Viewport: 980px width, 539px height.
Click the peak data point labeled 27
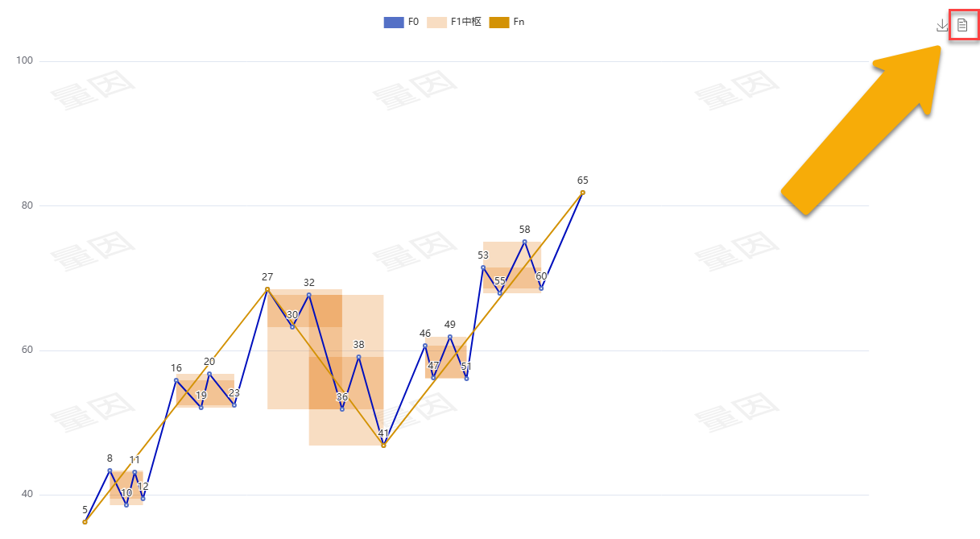tap(266, 288)
